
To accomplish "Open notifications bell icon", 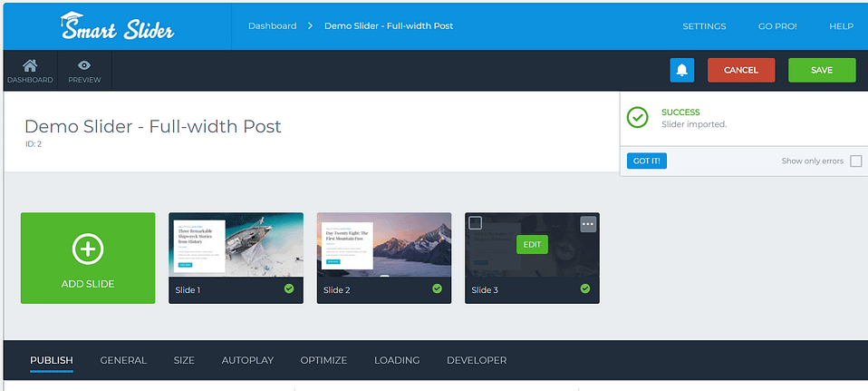I will pos(682,70).
